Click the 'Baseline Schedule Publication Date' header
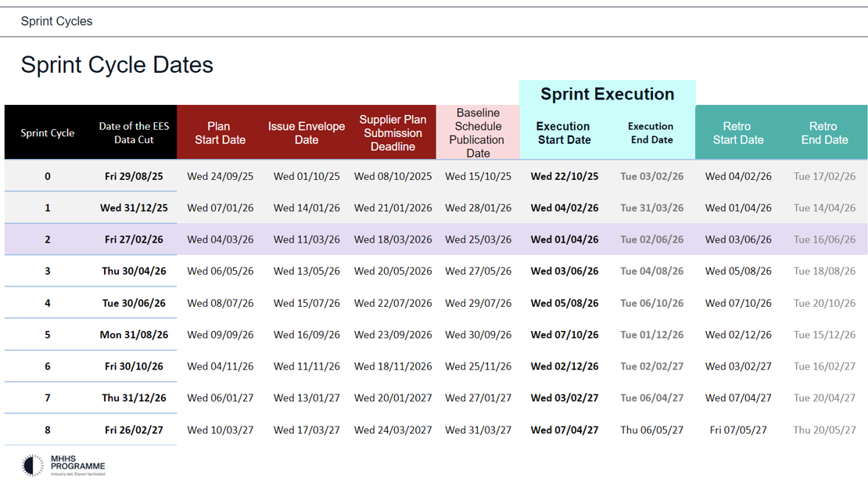 click(x=478, y=132)
